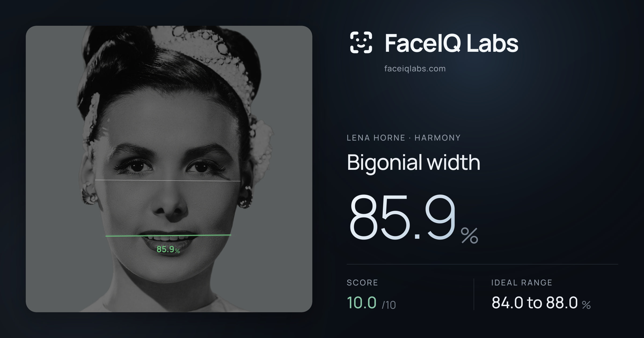The width and height of the screenshot is (644, 338).
Task: Click the white cheekbone reference line
Action: click(168, 181)
